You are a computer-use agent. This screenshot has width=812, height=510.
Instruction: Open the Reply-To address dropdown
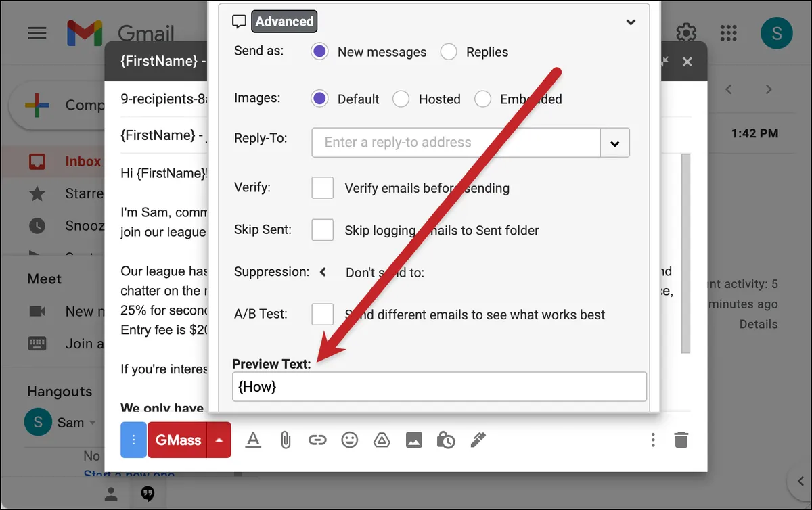(x=615, y=143)
